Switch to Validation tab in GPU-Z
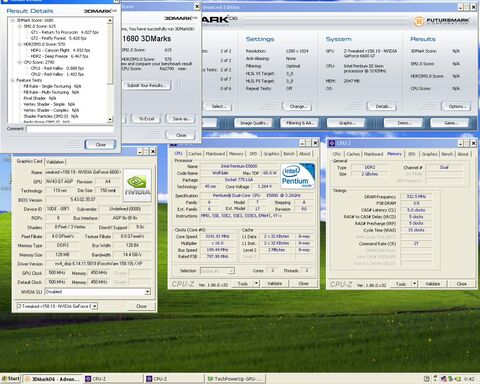This screenshot has height=384, width=480. [x=55, y=162]
